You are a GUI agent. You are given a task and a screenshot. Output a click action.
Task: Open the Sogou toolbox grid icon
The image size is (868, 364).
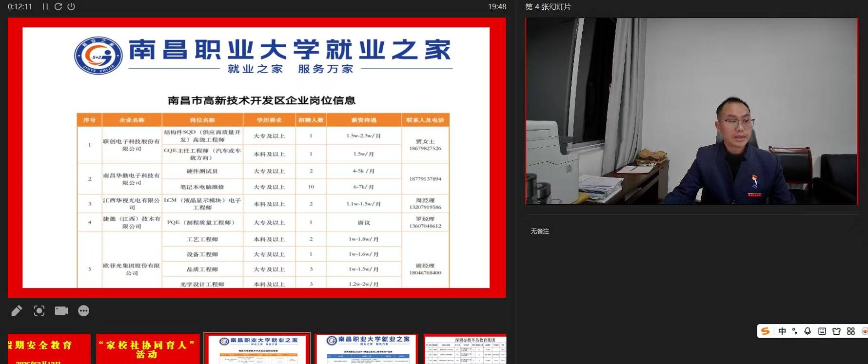pos(851,331)
